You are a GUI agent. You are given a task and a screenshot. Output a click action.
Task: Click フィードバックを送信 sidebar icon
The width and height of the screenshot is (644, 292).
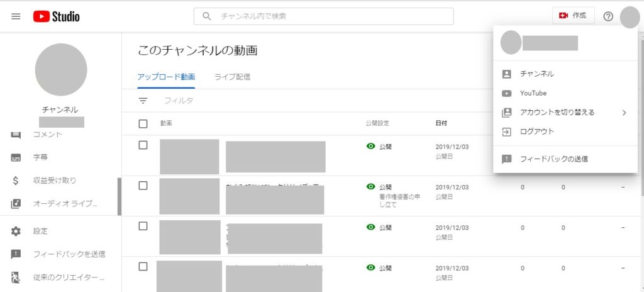coord(16,254)
